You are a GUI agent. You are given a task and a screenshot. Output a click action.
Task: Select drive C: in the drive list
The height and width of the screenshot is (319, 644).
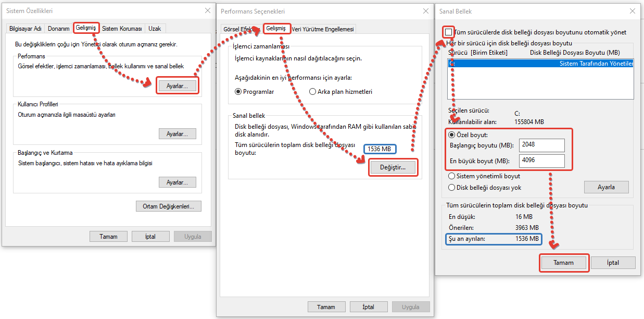coord(540,64)
